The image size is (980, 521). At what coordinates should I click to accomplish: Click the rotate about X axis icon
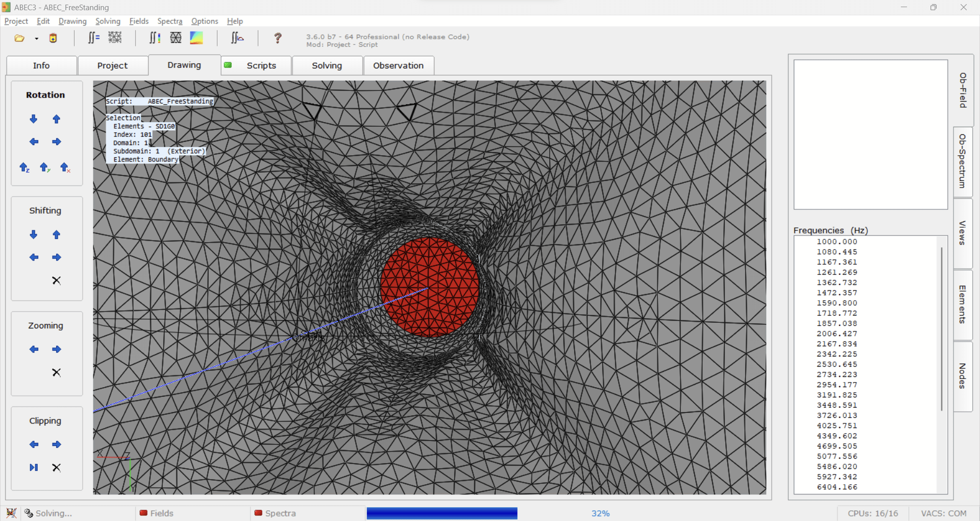(x=65, y=168)
